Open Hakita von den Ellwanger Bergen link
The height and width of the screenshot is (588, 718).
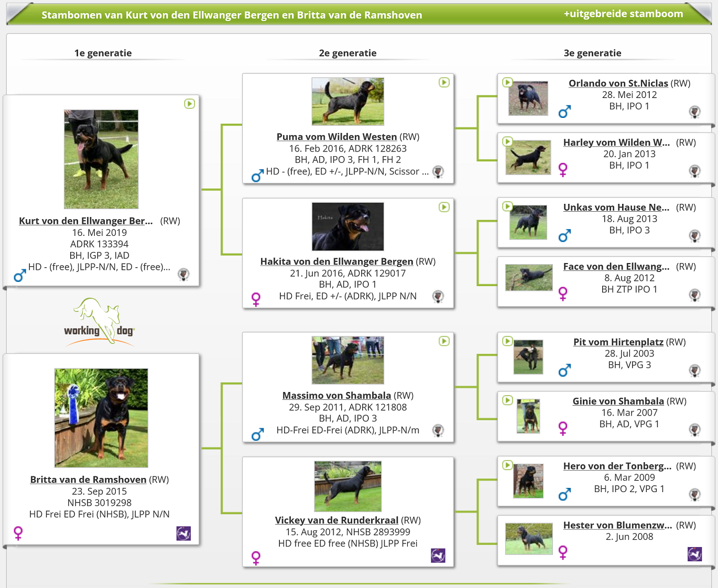[x=336, y=262]
